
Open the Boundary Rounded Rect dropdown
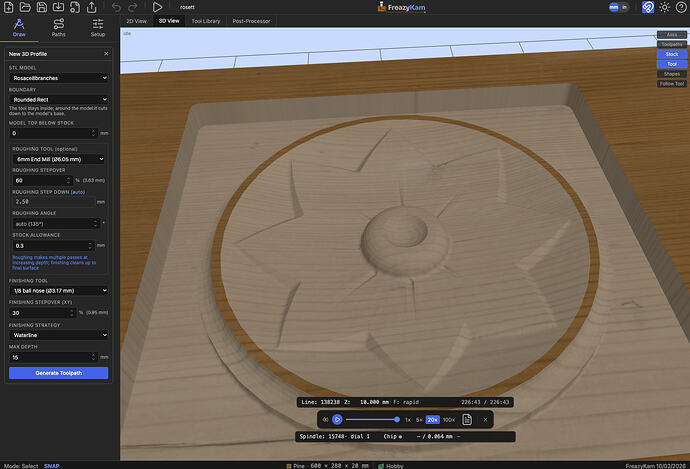pyautogui.click(x=59, y=99)
